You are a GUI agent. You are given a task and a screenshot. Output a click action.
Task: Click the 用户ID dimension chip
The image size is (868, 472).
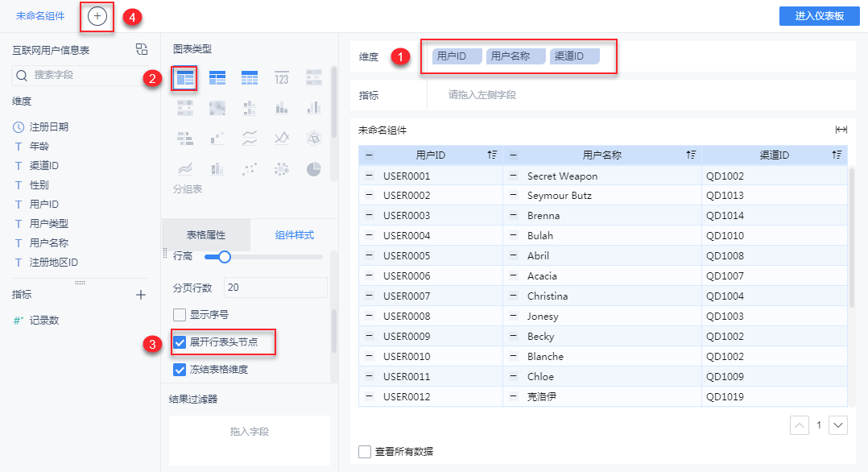coord(457,56)
